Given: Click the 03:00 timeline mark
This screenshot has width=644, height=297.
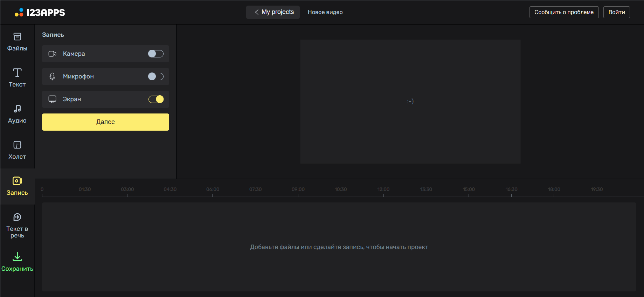Looking at the screenshot, I should [127, 189].
